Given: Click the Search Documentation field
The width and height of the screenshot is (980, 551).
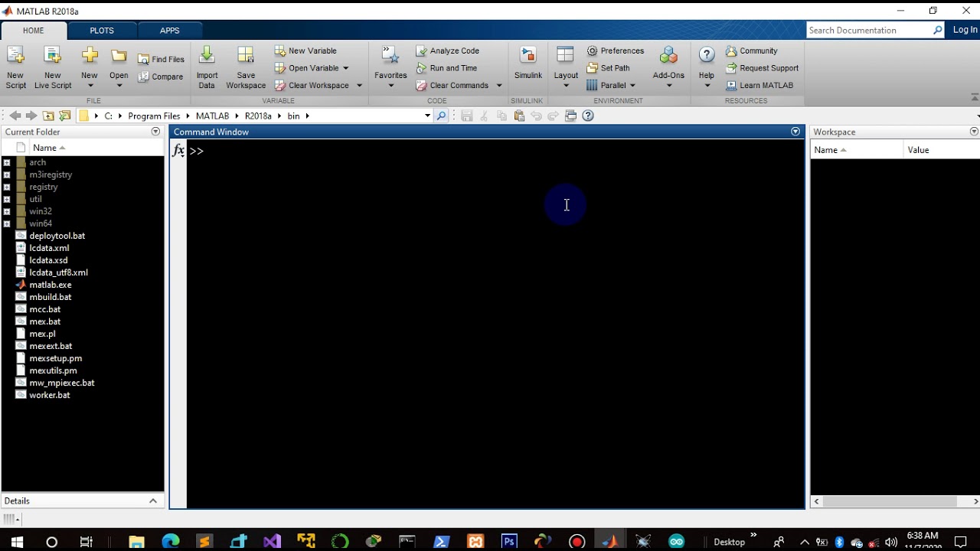Looking at the screenshot, I should [x=869, y=31].
